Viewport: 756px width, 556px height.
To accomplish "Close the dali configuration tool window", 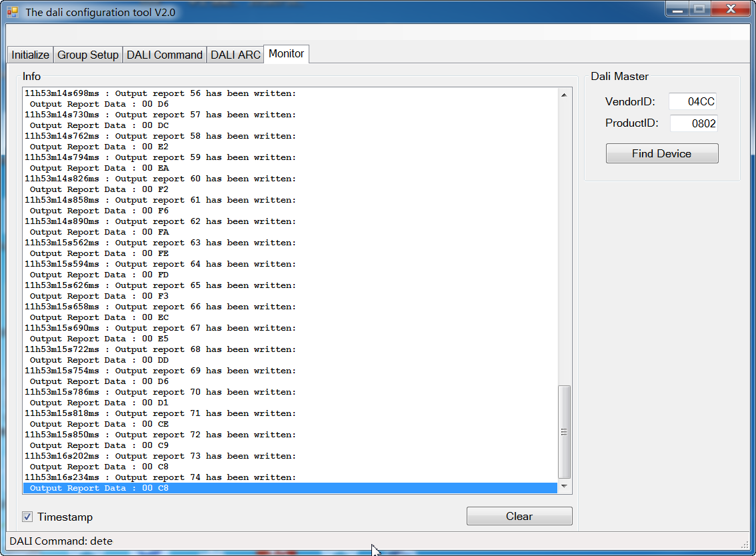I will coord(731,9).
